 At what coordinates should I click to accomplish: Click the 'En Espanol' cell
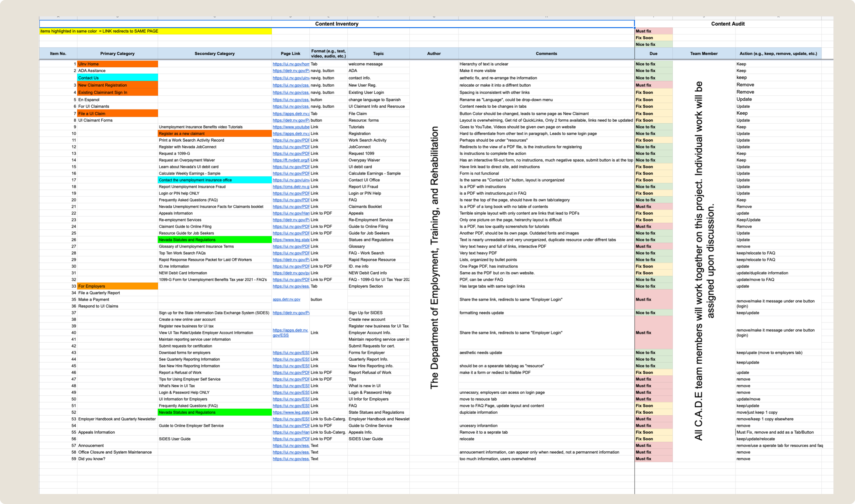coord(117,99)
